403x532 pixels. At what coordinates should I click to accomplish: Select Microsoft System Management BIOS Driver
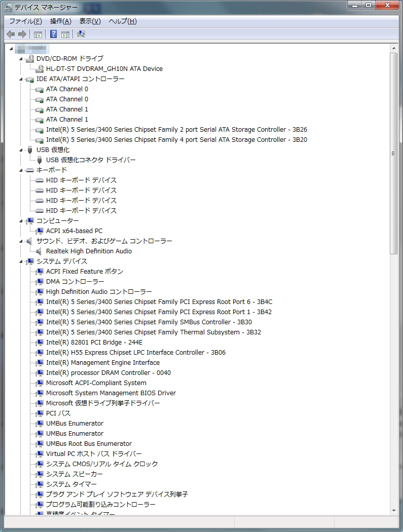pyautogui.click(x=111, y=393)
